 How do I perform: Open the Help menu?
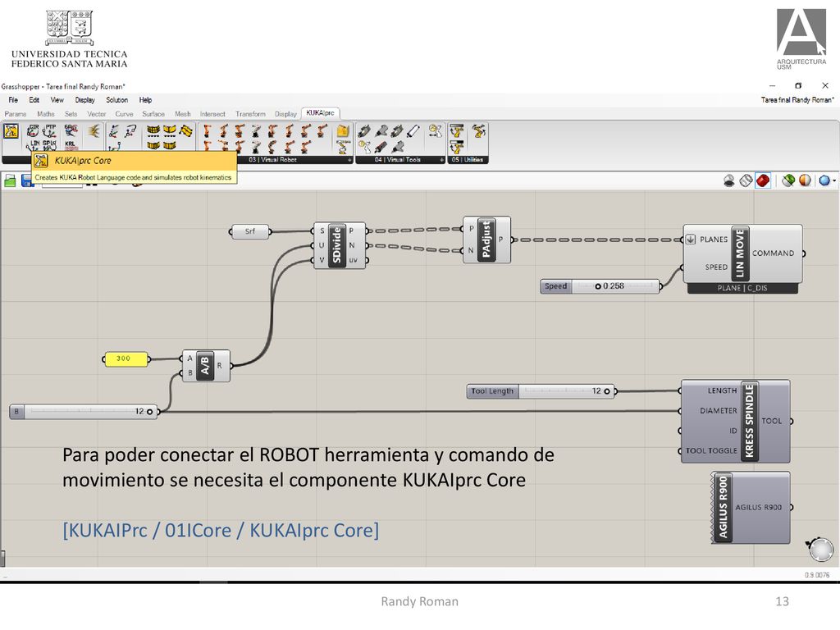point(146,100)
